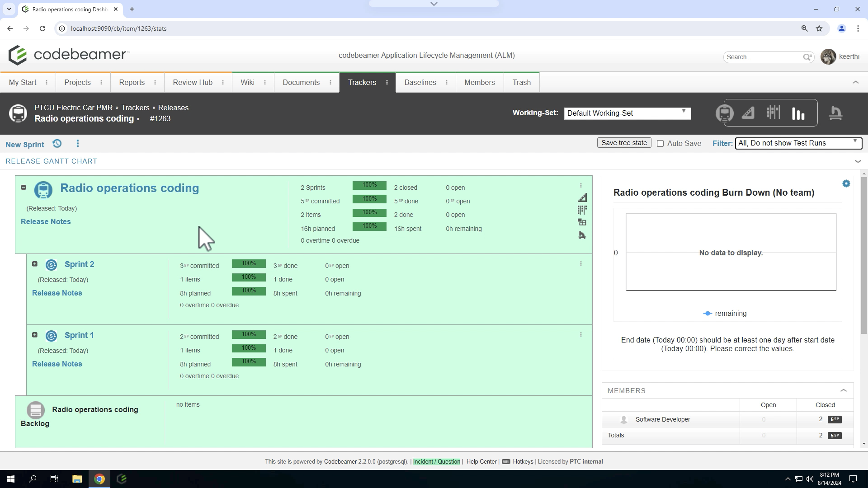Open the Radio operations coding release row menu
Viewport: 868px width, 488px height.
coord(581,185)
